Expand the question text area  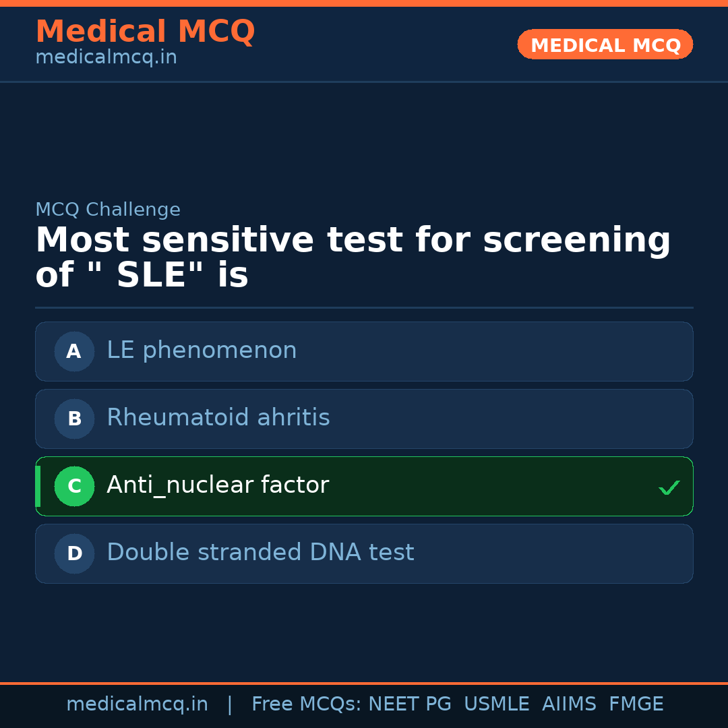pyautogui.click(x=353, y=256)
